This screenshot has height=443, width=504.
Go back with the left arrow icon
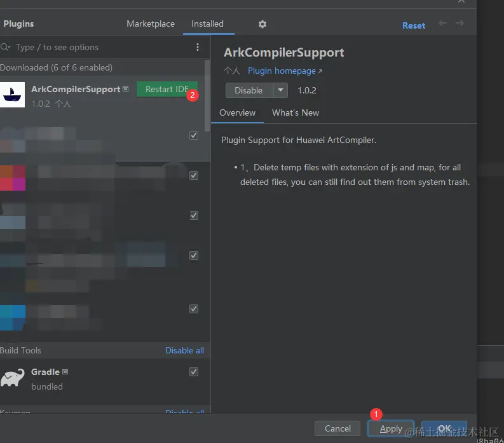pyautogui.click(x=442, y=23)
